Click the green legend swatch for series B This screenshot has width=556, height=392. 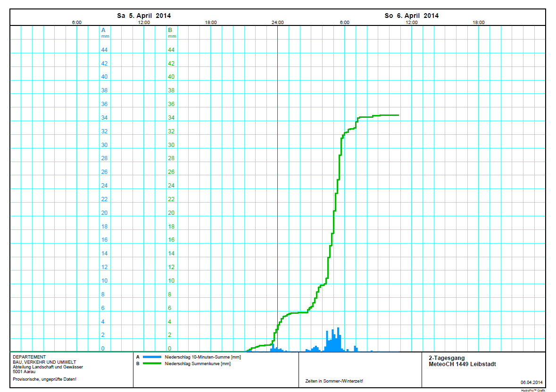[x=152, y=363]
